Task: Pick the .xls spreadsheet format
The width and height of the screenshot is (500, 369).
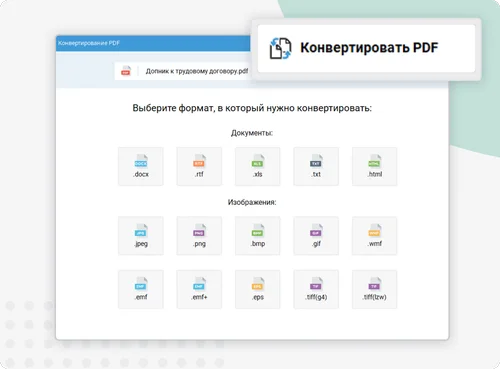Action: [x=258, y=166]
